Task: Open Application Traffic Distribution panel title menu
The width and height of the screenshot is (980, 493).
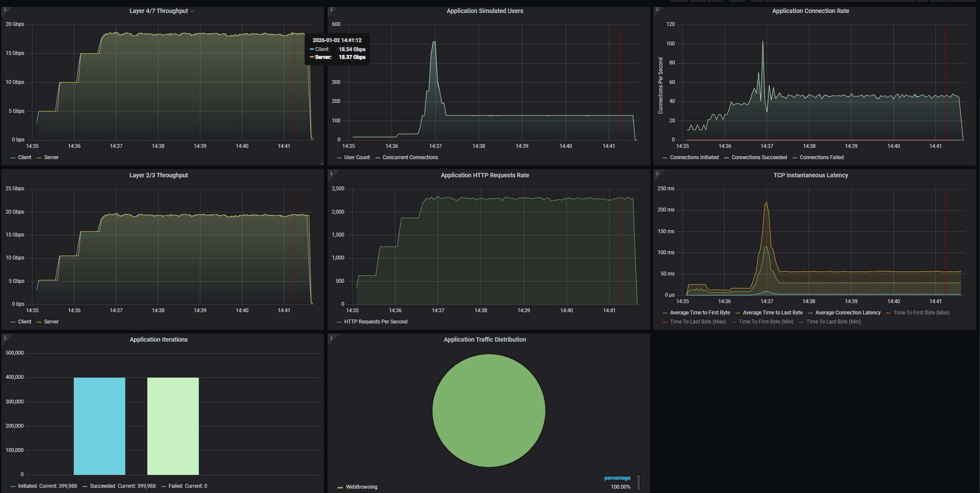Action: coord(485,339)
